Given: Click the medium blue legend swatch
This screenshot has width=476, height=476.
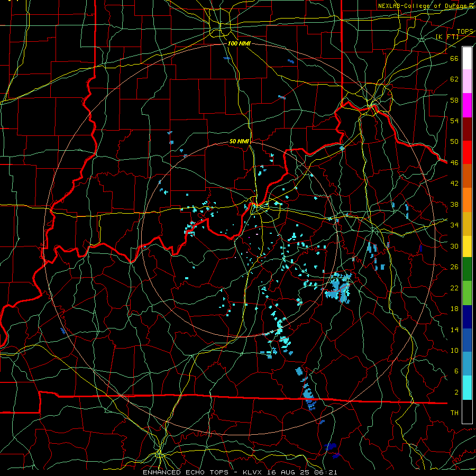Looking at the screenshot, I should (x=467, y=340).
